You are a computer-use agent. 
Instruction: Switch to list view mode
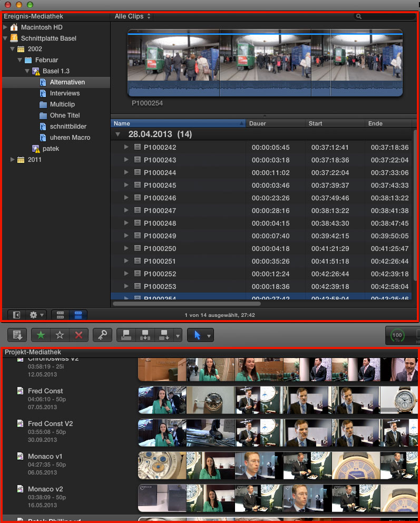tap(78, 315)
